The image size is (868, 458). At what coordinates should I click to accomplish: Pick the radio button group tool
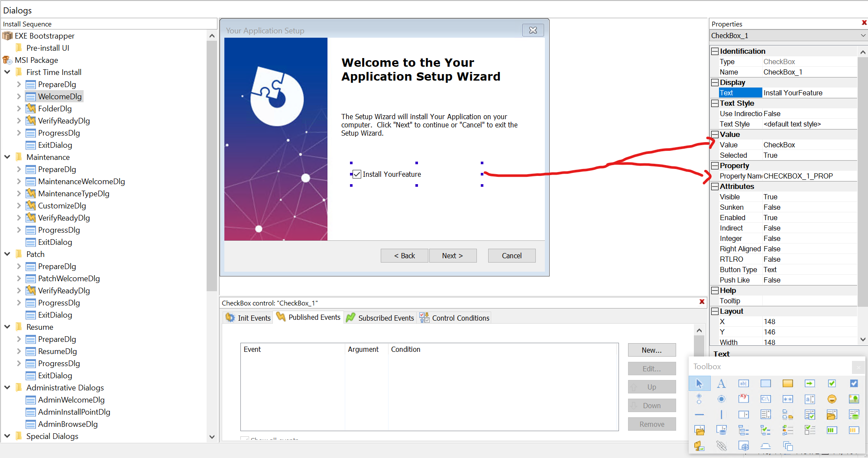coord(699,399)
